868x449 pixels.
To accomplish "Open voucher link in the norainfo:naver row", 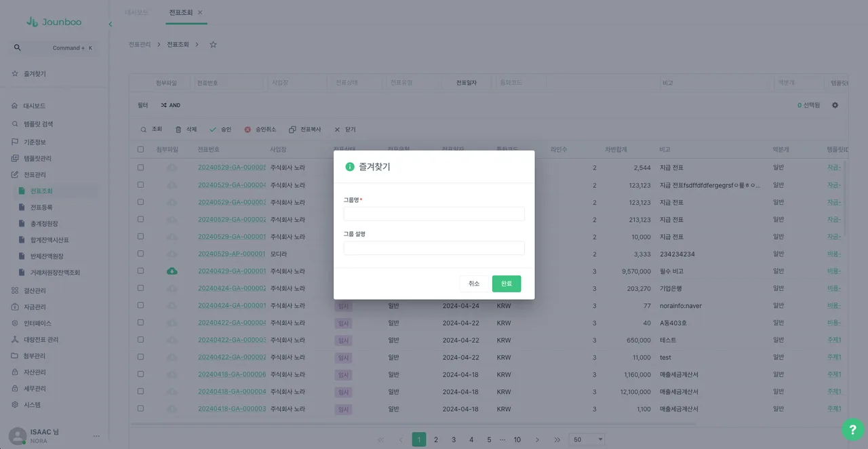I will pos(232,306).
